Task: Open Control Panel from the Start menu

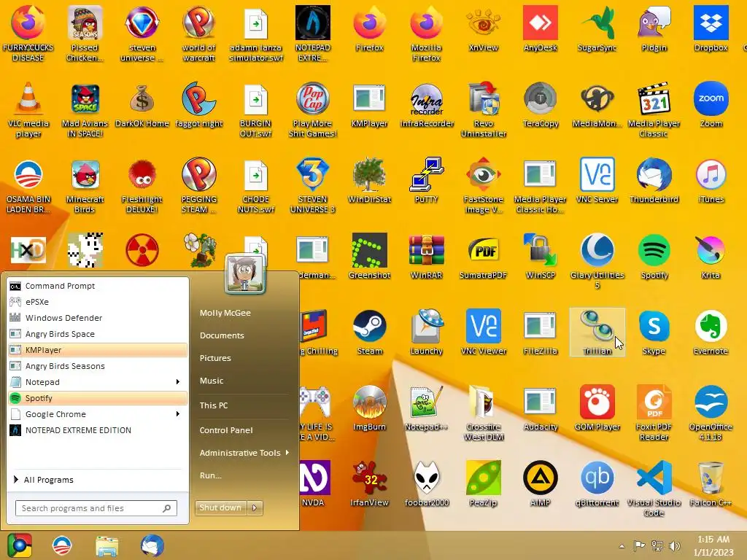Action: tap(226, 430)
